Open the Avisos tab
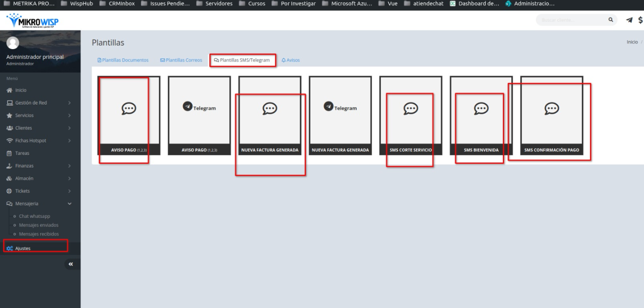Image resolution: width=644 pixels, height=308 pixels. click(x=291, y=60)
